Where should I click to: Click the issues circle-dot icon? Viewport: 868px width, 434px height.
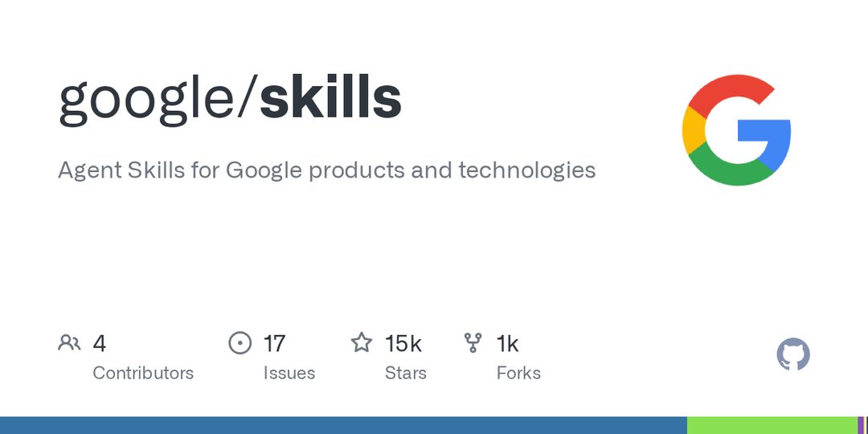(x=240, y=343)
